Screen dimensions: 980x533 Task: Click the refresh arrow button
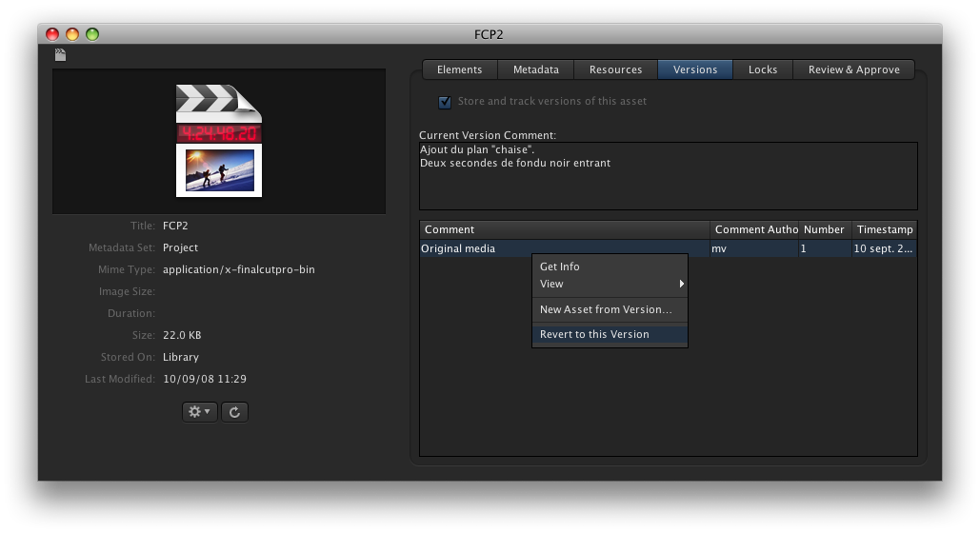pyautogui.click(x=234, y=411)
